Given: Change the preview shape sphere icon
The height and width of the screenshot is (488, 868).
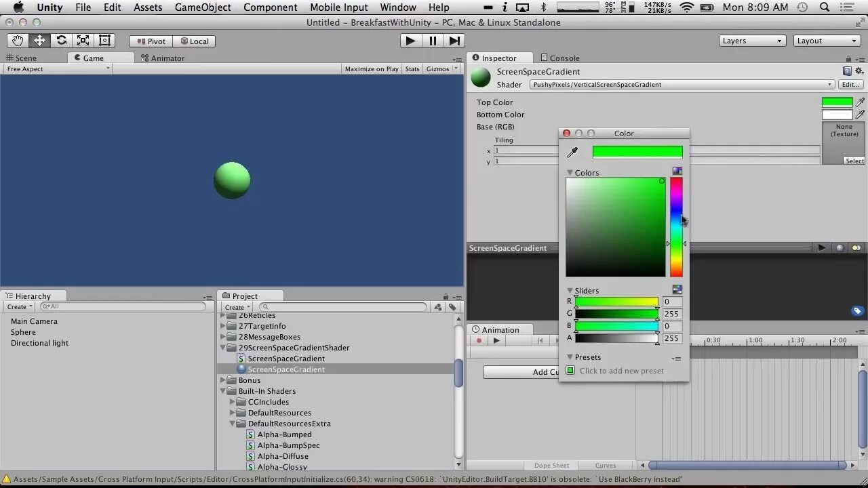Looking at the screenshot, I should point(840,248).
